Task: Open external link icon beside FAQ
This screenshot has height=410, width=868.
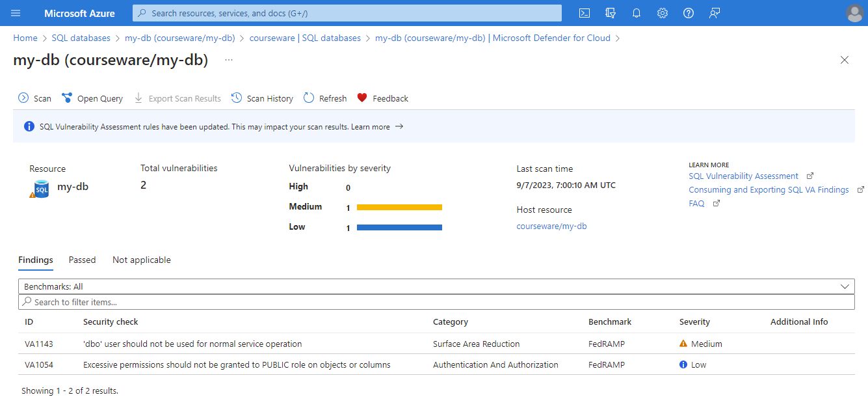Action: coord(716,204)
